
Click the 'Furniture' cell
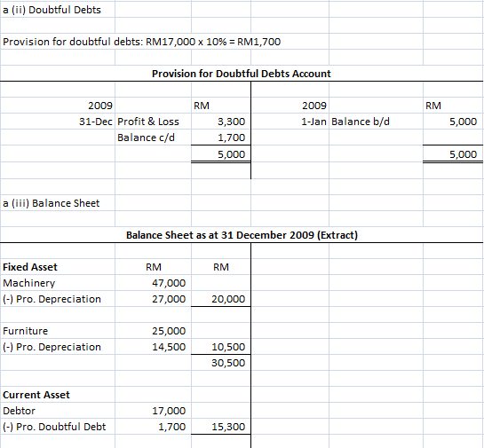point(58,331)
